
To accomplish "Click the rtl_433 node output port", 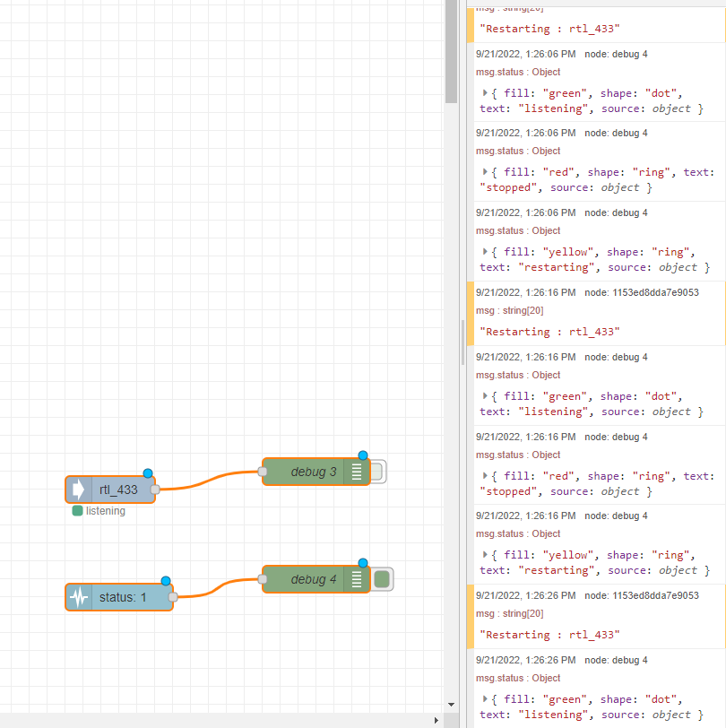I will point(155,490).
